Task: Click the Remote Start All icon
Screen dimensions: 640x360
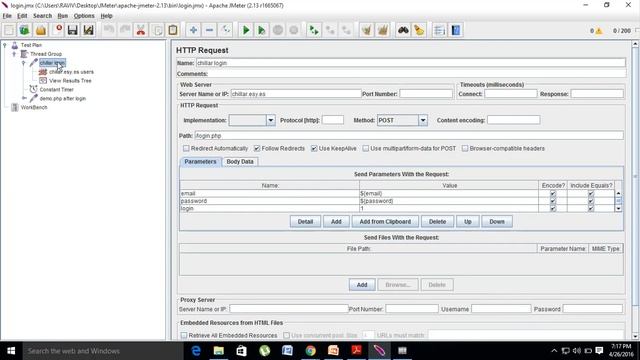Action: pos(313,30)
